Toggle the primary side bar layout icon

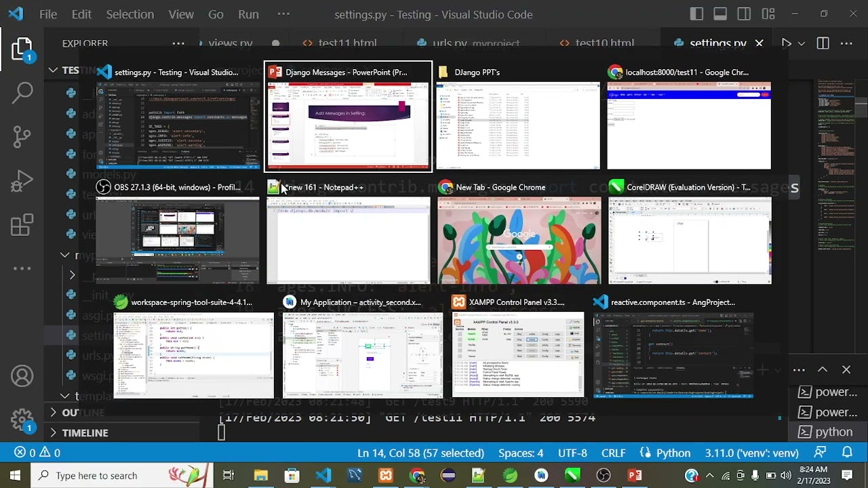click(696, 14)
